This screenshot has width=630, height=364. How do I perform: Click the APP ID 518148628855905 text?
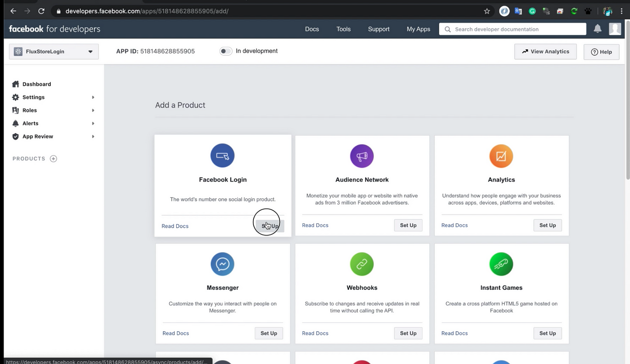pos(155,51)
